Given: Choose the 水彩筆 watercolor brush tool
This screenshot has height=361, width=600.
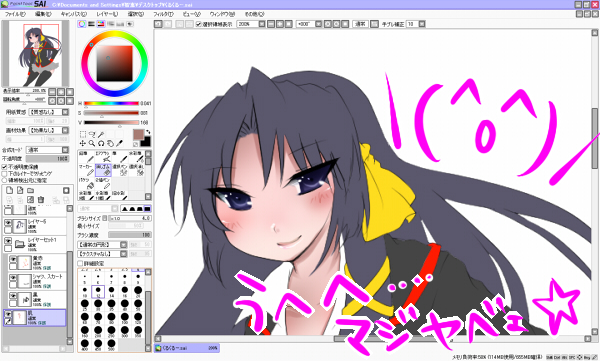Looking at the screenshot, I should (x=136, y=157).
